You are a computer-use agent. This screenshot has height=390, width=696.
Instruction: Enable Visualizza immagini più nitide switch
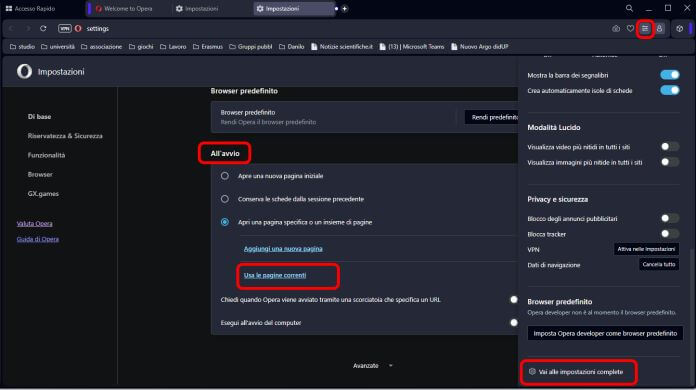[x=669, y=162]
